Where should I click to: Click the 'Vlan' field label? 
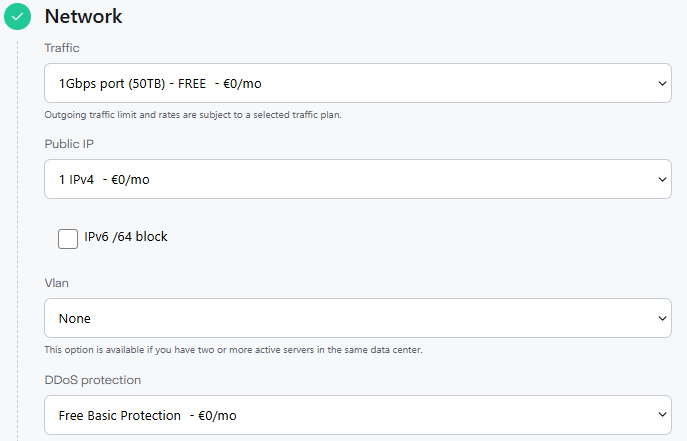[x=57, y=283]
